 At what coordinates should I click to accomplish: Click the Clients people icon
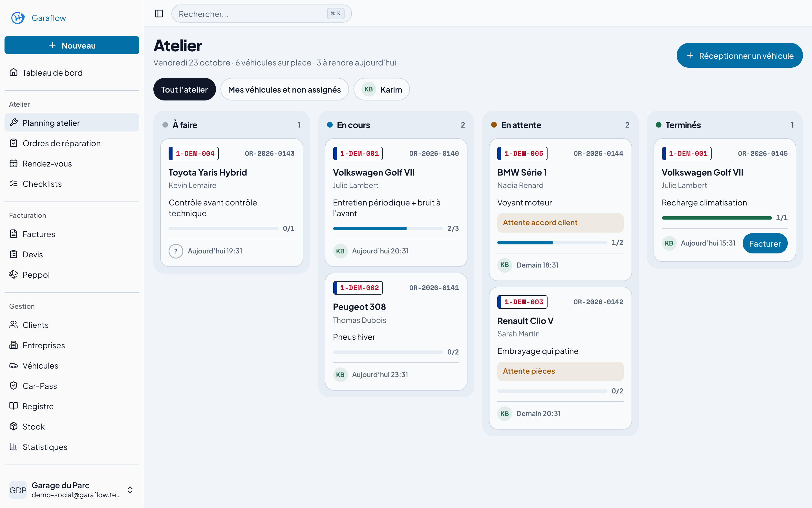[x=14, y=325]
